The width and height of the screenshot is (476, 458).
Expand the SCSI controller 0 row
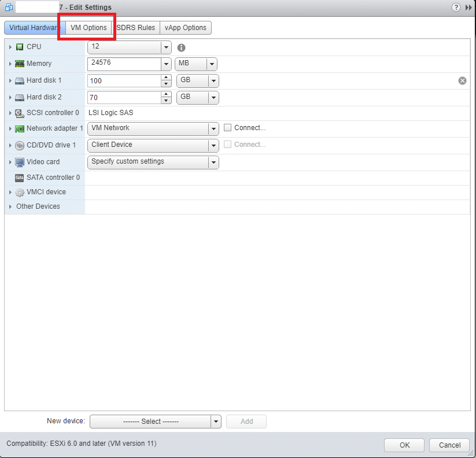[x=10, y=113]
